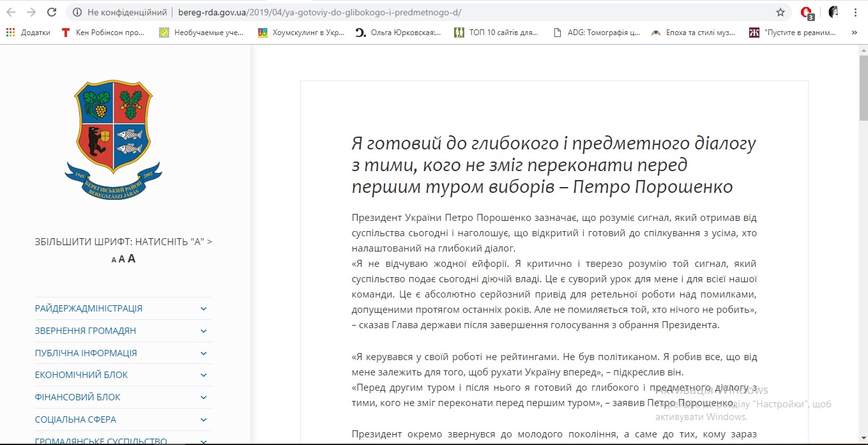Open the ЗВЕРНЕННЯ ГРОМАДЯН menu item
This screenshot has height=445, width=868.
(x=86, y=331)
